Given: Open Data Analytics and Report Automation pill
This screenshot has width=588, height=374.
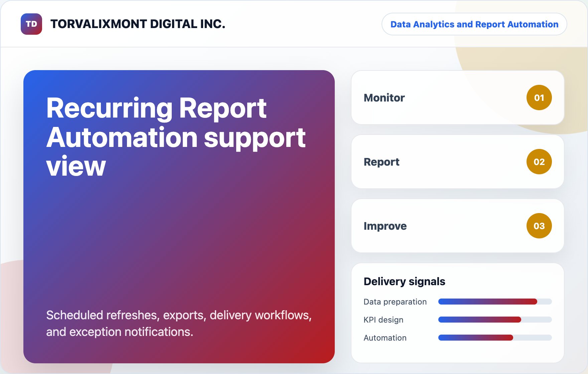Looking at the screenshot, I should 474,24.
